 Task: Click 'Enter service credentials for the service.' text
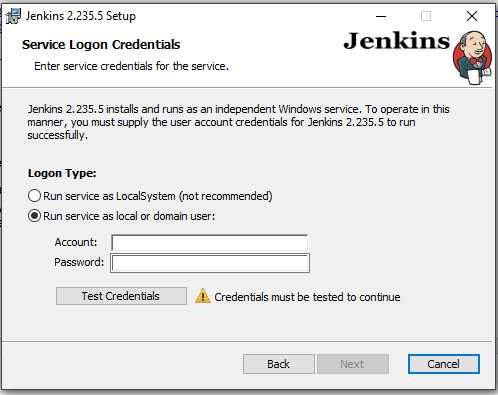[131, 66]
